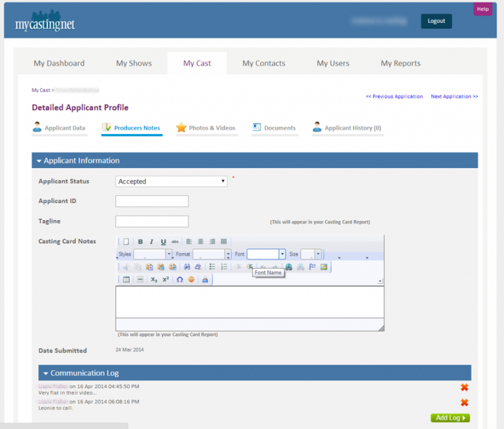Go to Previous Application link
Viewport: 504px width, 429px height.
(394, 96)
